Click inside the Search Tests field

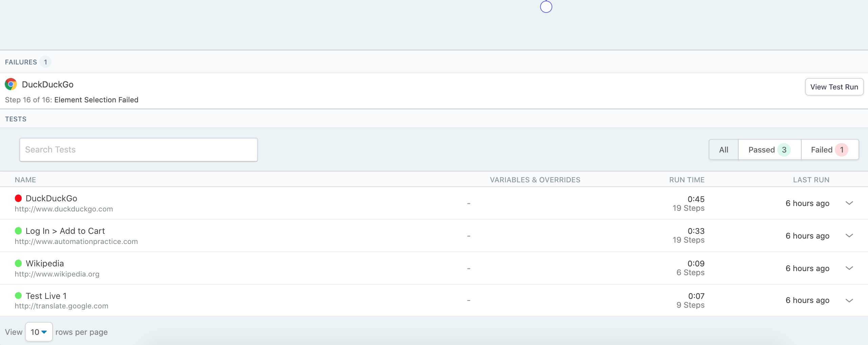tap(138, 149)
